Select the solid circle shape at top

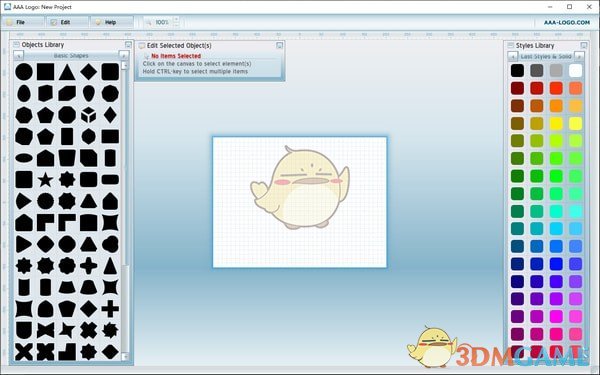pos(24,72)
